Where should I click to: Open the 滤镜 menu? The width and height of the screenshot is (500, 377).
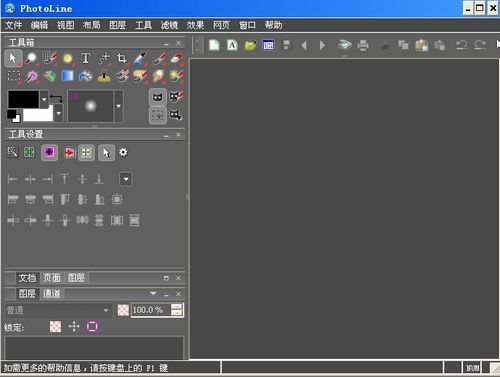point(169,25)
